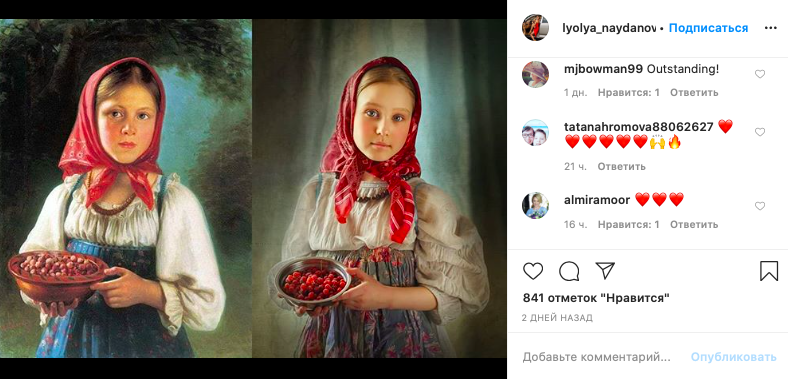The width and height of the screenshot is (788, 379).
Task: Like almiramoor's comment heart
Action: (x=760, y=206)
